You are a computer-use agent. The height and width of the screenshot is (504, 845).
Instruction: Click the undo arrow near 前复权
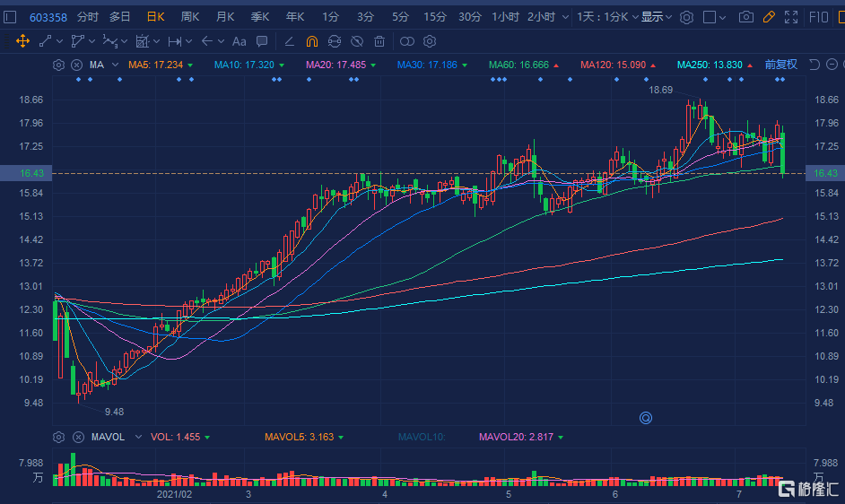pos(815,65)
